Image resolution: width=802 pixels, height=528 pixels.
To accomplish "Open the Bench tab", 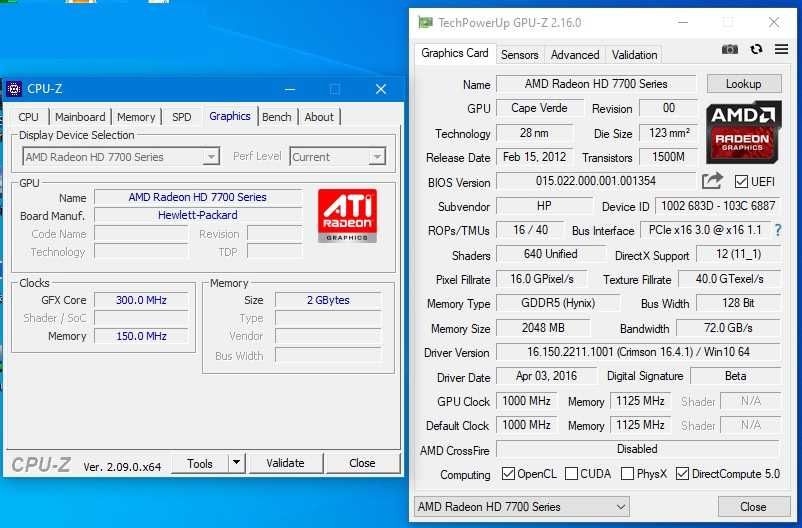I will tap(277, 117).
